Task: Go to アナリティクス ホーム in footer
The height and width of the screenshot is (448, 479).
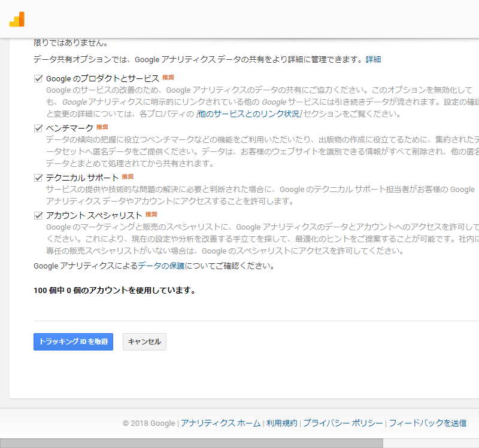Action: (x=220, y=423)
